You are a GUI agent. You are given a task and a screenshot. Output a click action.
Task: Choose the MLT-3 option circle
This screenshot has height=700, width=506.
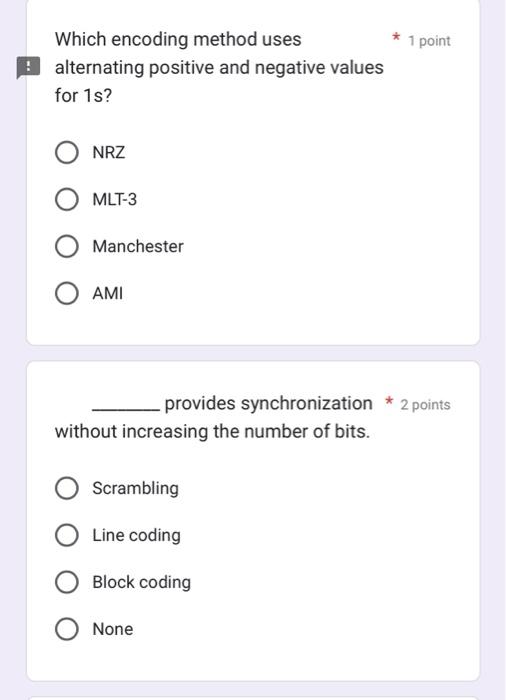[67, 199]
